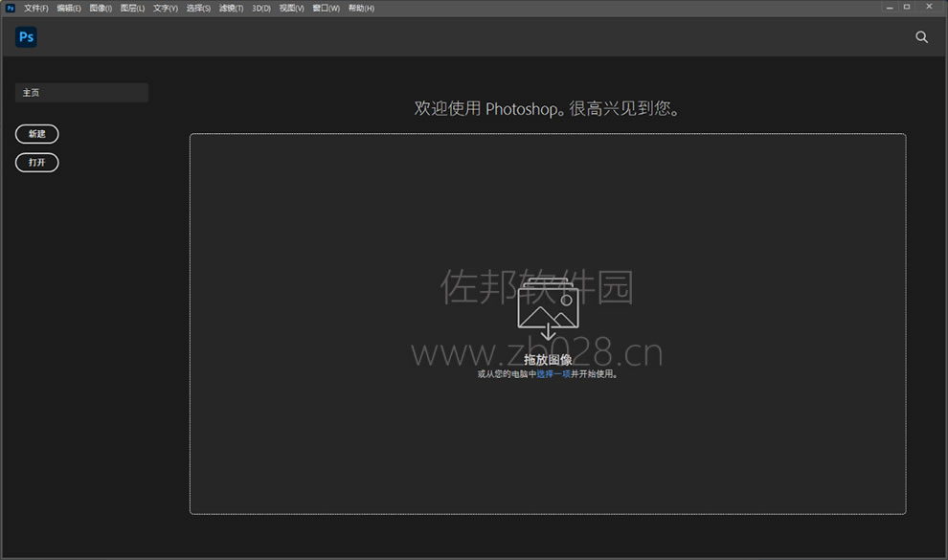This screenshot has height=560, width=948.
Task: Open the 滤镜(T) menu
Action: (232, 8)
